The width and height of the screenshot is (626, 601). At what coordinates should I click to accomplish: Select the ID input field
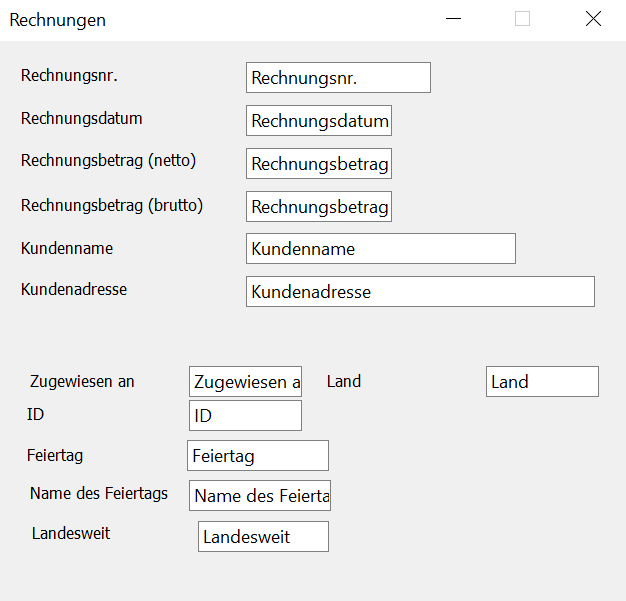coord(245,415)
